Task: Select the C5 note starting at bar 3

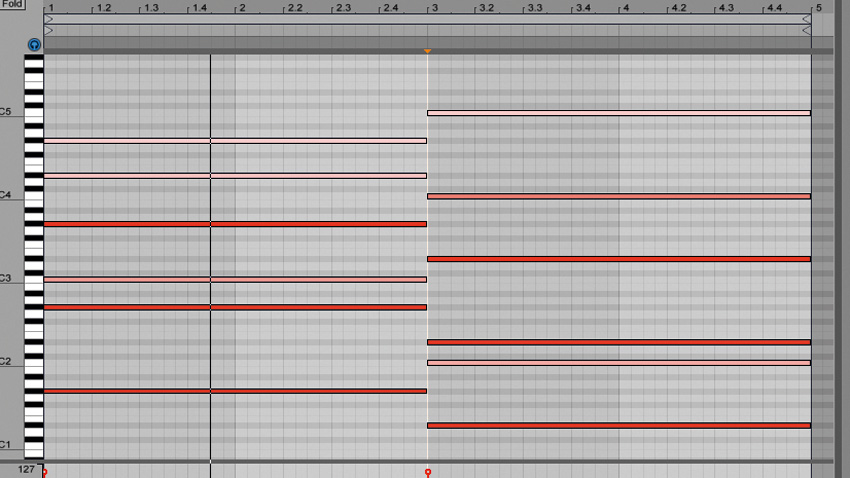Action: (619, 113)
